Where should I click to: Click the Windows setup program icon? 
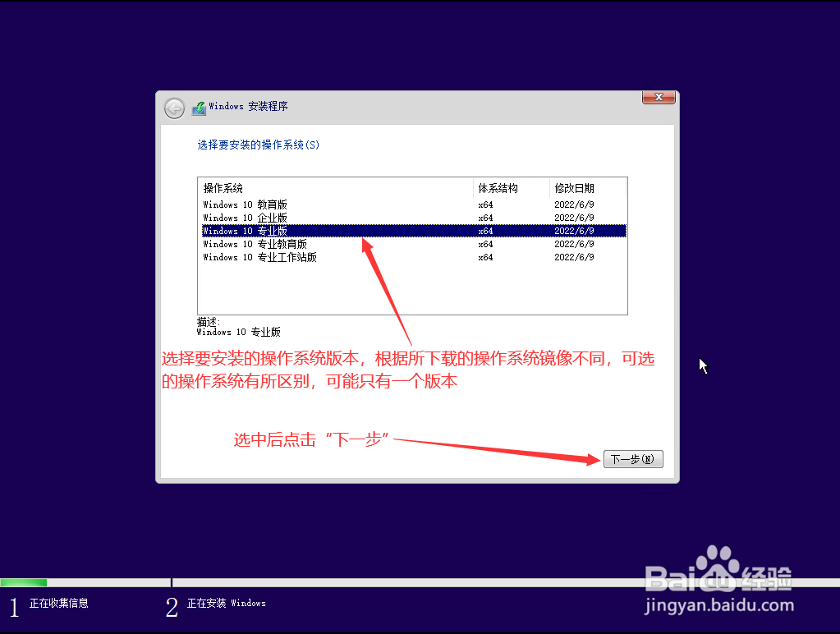(199, 108)
